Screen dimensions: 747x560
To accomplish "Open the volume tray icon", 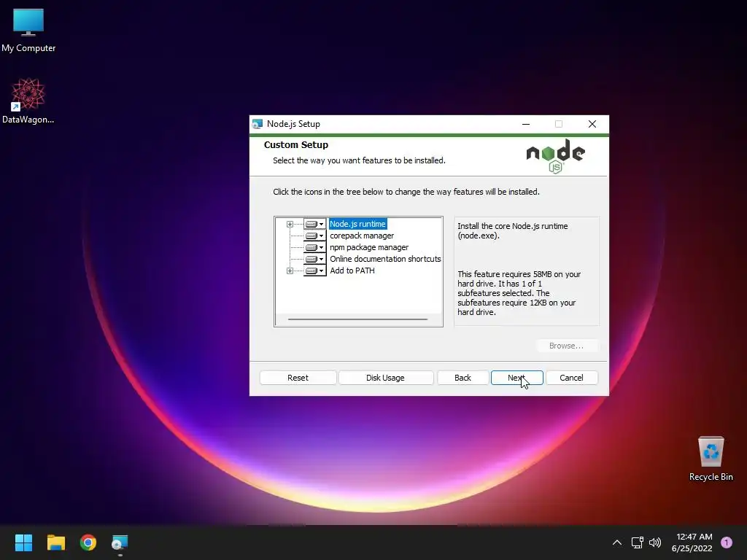I will click(x=655, y=542).
